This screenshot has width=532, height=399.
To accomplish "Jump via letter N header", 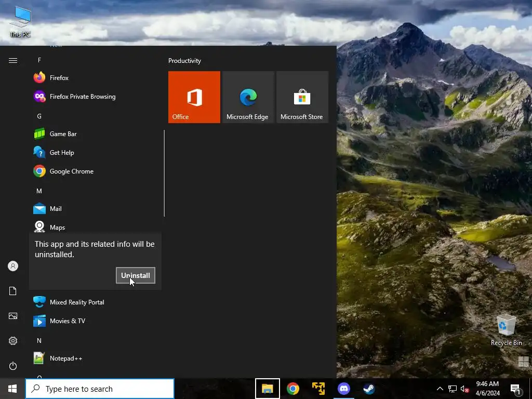I will (x=39, y=340).
